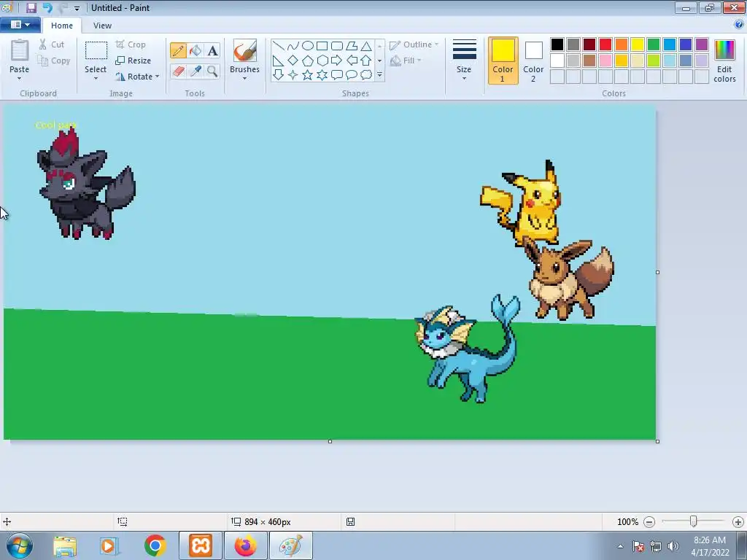
Task: Activate the Color 2 button
Action: [533, 61]
